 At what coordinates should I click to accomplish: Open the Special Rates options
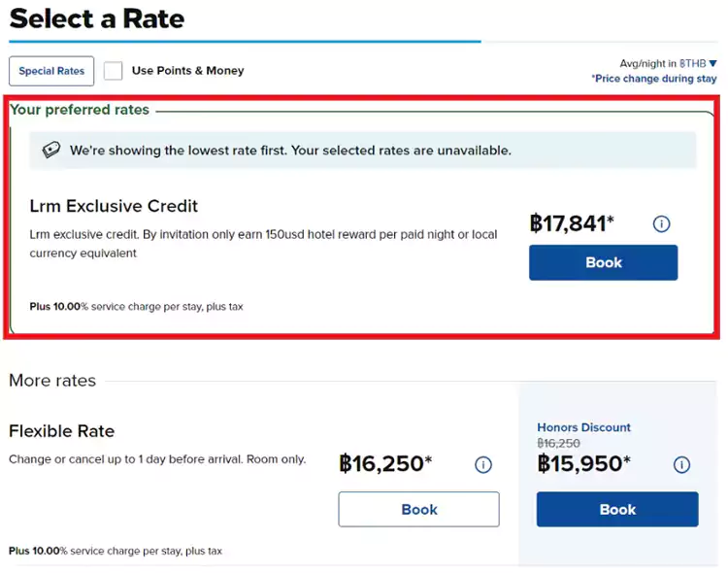[51, 71]
